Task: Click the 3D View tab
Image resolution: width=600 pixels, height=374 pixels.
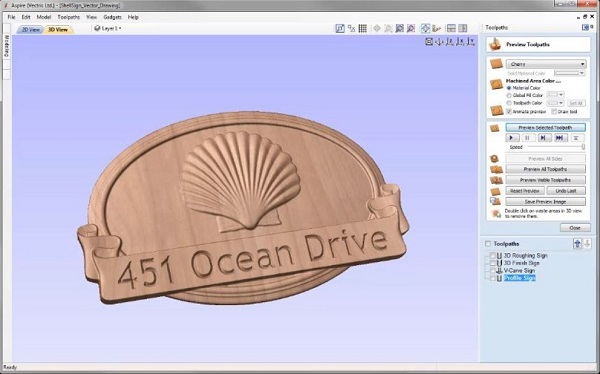Action: coord(58,29)
